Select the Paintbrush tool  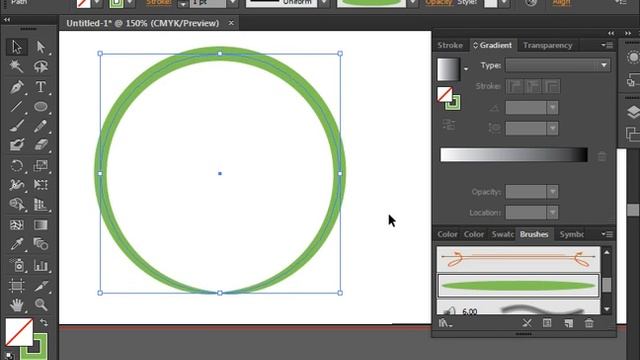click(16, 126)
